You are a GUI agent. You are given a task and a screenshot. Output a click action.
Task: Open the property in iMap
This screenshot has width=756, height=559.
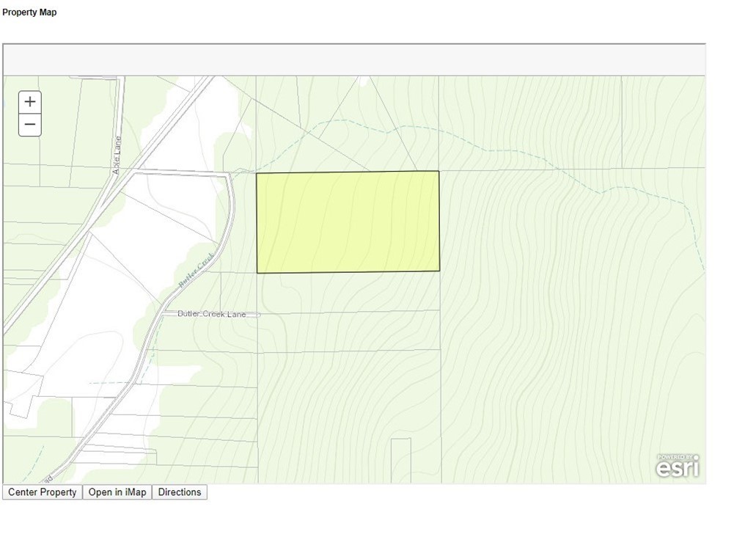pos(117,492)
